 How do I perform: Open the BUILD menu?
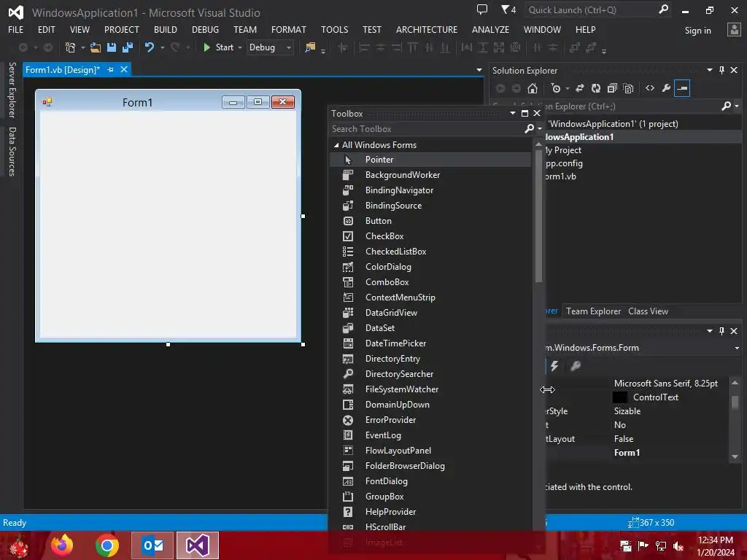click(166, 29)
